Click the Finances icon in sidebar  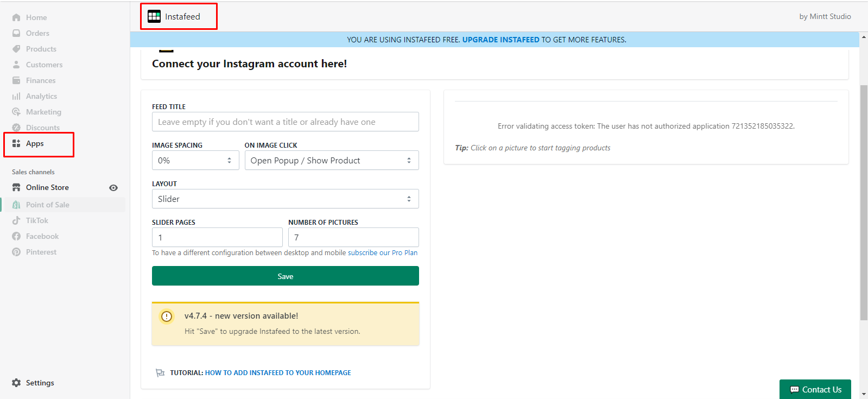pyautogui.click(x=16, y=80)
